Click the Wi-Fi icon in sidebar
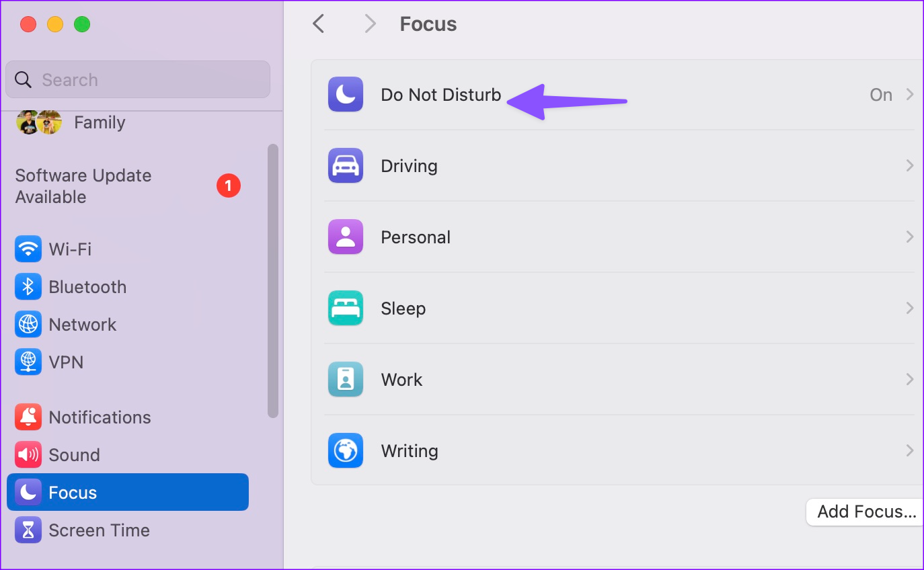The height and width of the screenshot is (570, 924). tap(28, 249)
